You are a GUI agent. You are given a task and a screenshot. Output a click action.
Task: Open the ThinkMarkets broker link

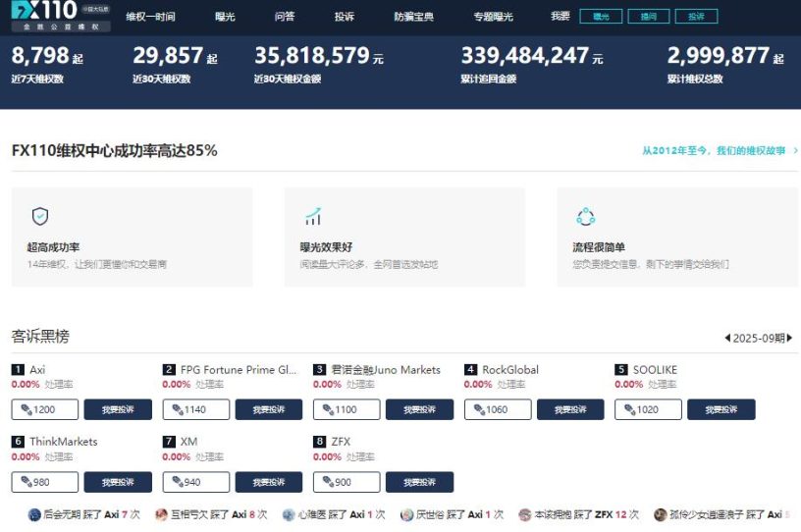(64, 442)
